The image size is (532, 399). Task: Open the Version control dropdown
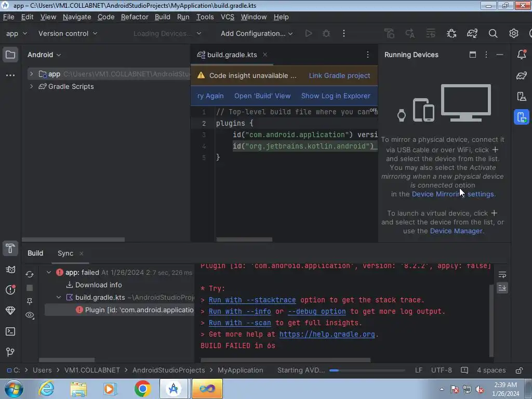[68, 33]
